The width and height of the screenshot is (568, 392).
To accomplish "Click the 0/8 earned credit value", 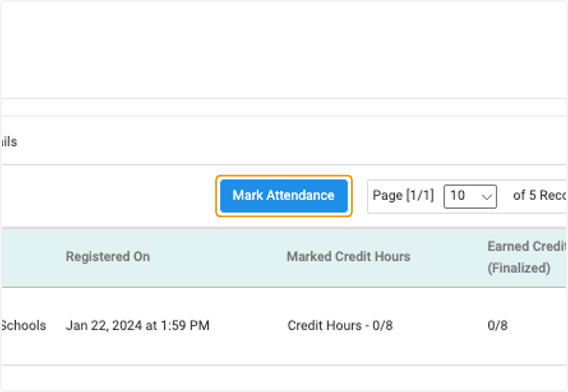I will pos(497,326).
